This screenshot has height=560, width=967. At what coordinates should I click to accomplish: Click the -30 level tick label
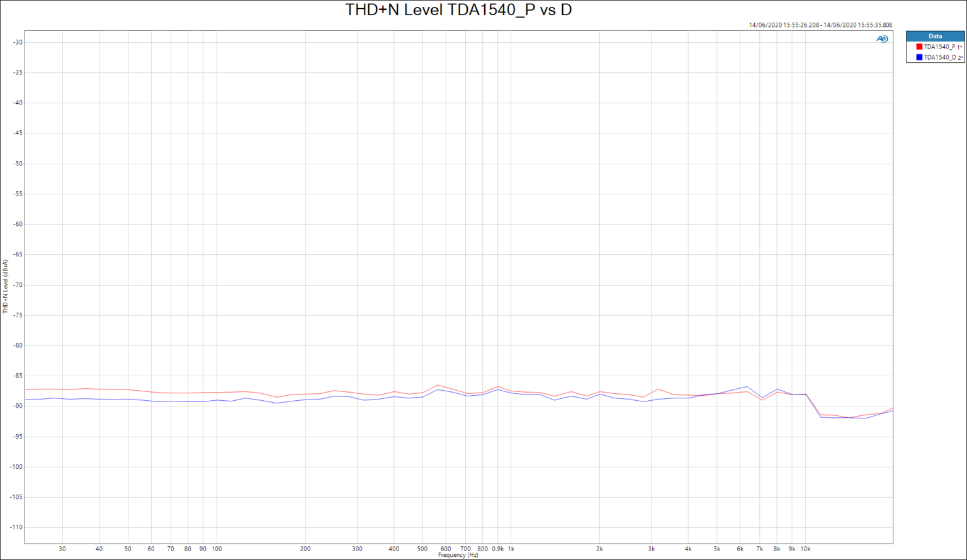pyautogui.click(x=19, y=42)
